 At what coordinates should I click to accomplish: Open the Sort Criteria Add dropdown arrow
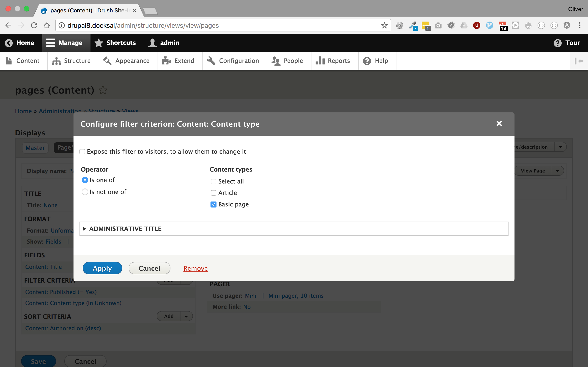(x=186, y=316)
